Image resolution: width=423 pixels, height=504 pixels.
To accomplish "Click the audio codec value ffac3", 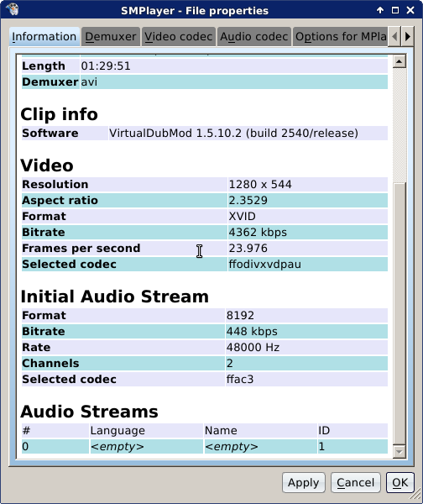I will 240,380.
